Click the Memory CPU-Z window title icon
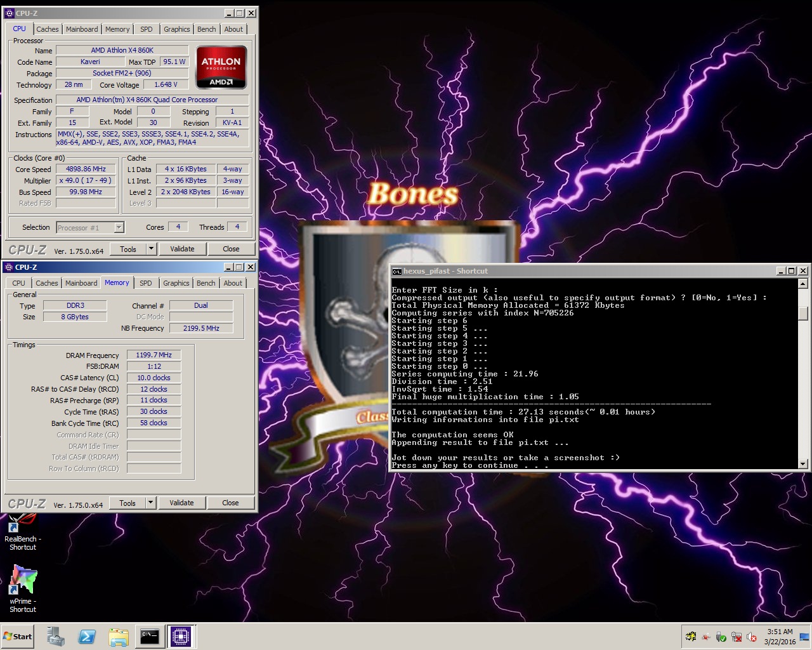812x650 pixels. click(x=8, y=267)
